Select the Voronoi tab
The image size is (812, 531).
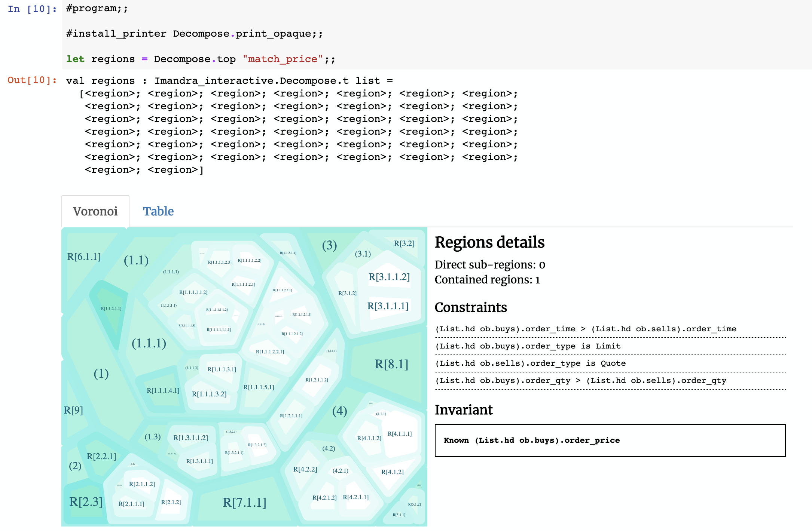pos(95,211)
